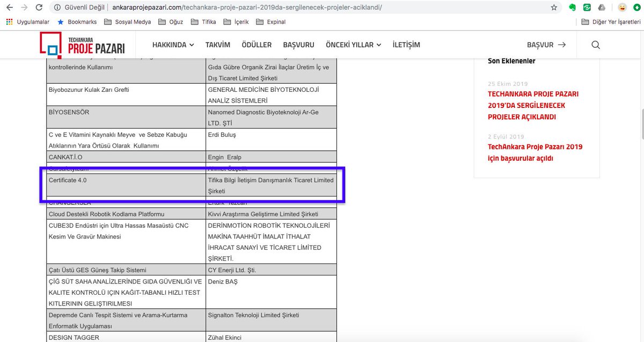Click the BAŞVUR arrow button

(x=546, y=45)
